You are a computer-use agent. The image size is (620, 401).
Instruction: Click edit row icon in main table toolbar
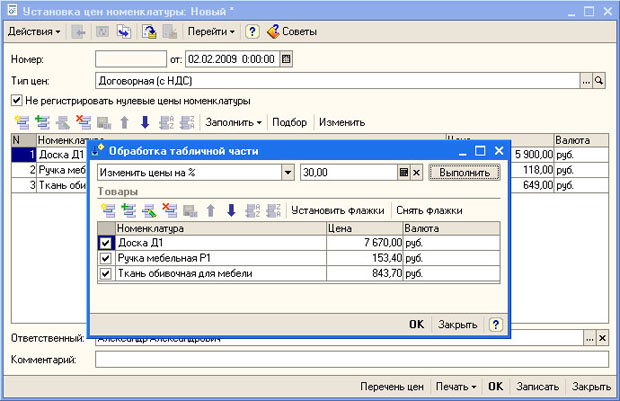63,123
